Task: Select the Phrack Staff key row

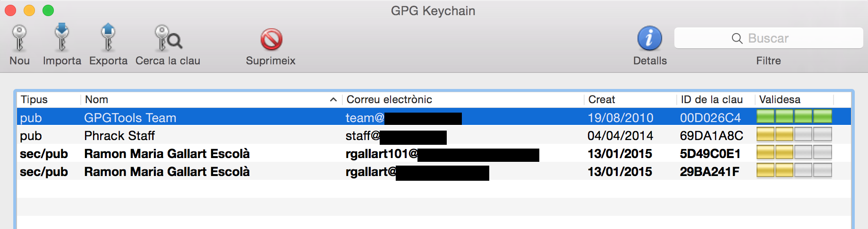Action: (x=119, y=136)
